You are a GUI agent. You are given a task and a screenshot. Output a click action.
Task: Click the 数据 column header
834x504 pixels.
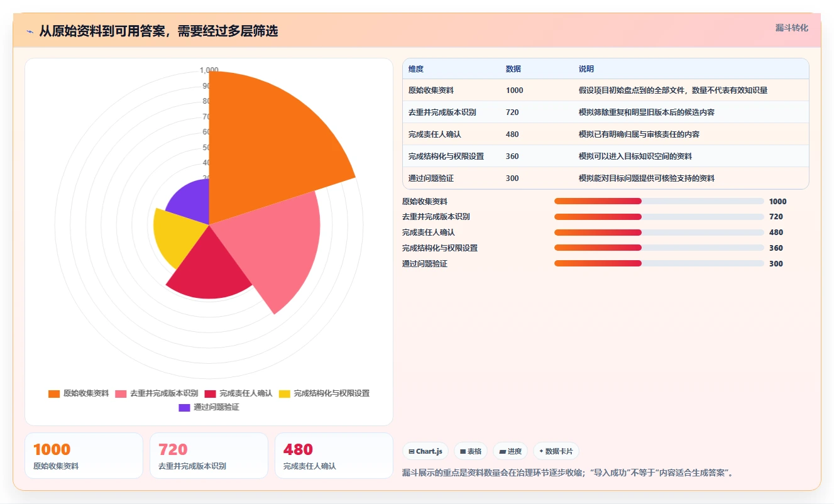(513, 69)
